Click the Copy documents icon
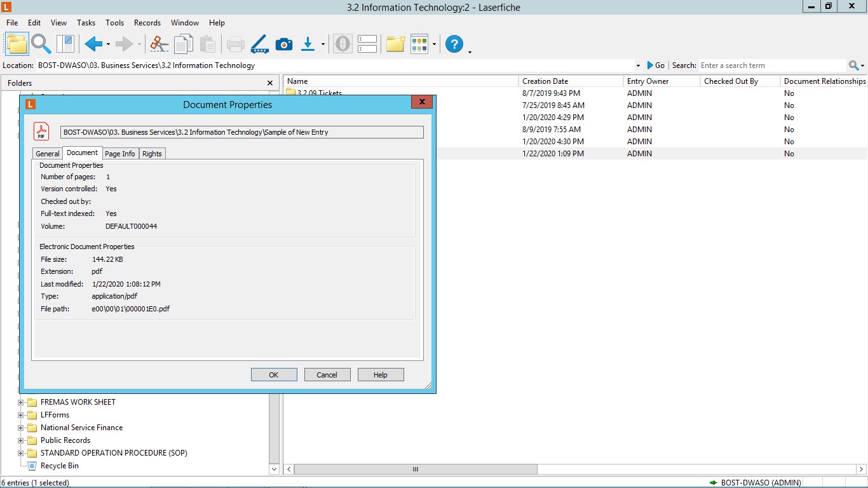 click(184, 44)
